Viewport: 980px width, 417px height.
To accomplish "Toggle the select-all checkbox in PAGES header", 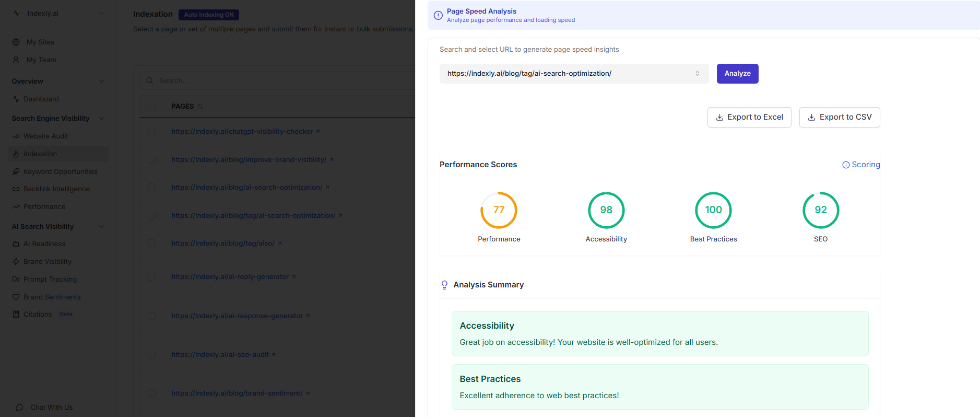I will click(151, 107).
